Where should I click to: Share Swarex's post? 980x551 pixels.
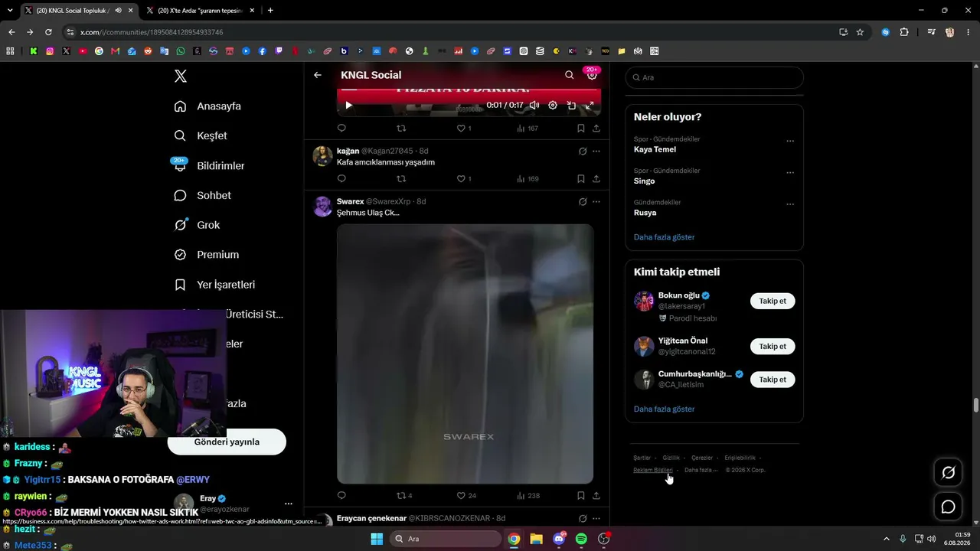[596, 495]
